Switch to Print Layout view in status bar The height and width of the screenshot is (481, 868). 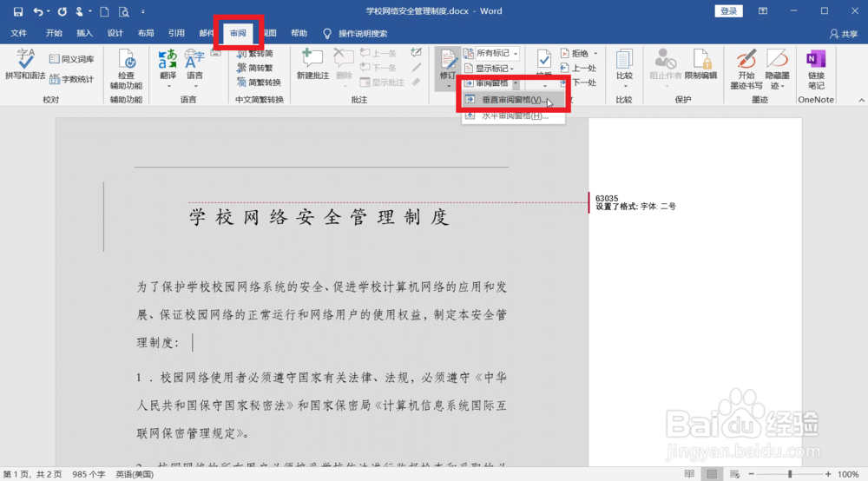pyautogui.click(x=712, y=474)
